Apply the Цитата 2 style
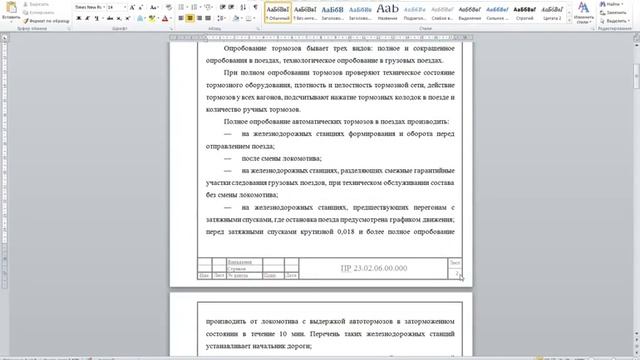The height and width of the screenshot is (360, 640). [552, 13]
